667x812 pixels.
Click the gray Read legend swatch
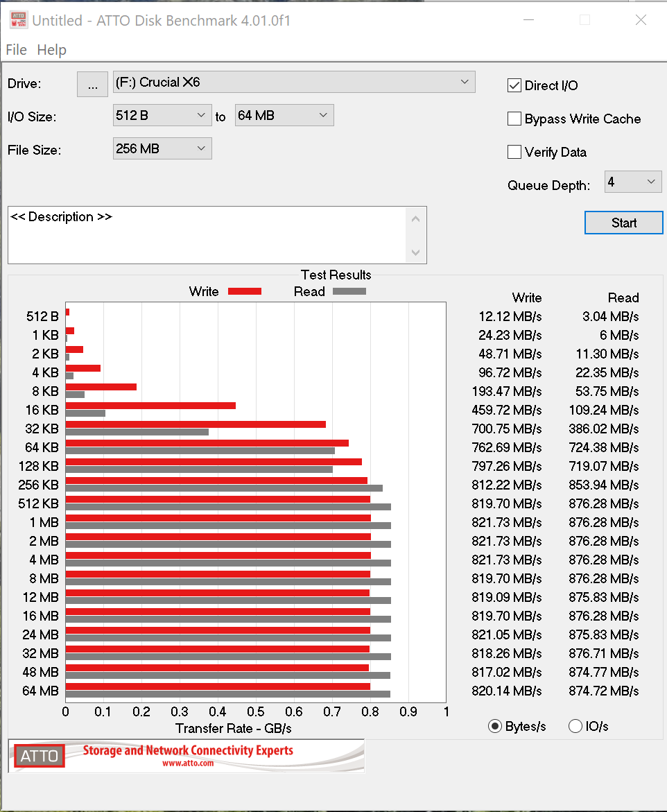349,291
